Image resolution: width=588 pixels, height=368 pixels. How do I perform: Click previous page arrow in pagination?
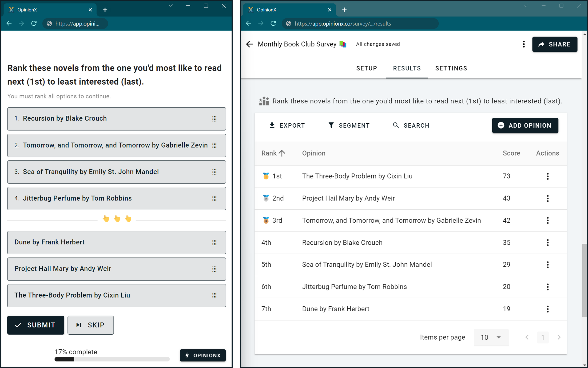527,337
